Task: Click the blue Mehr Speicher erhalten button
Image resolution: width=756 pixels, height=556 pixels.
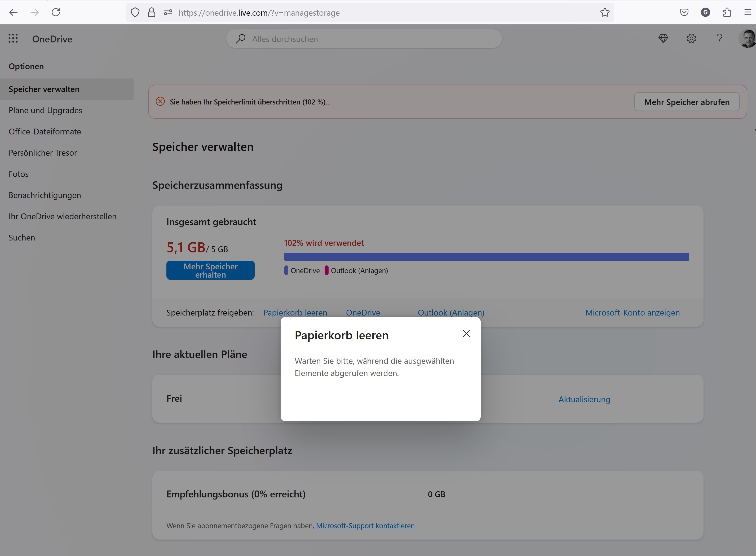Action: point(210,270)
